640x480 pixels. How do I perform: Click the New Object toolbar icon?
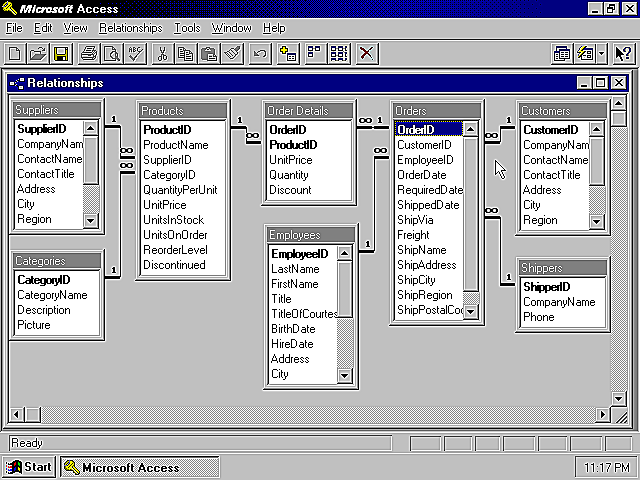(x=585, y=54)
